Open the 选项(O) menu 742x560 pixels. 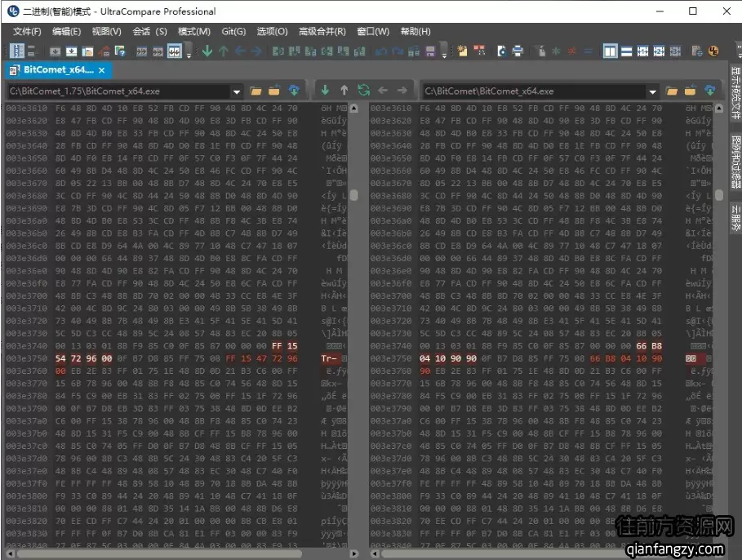click(272, 32)
